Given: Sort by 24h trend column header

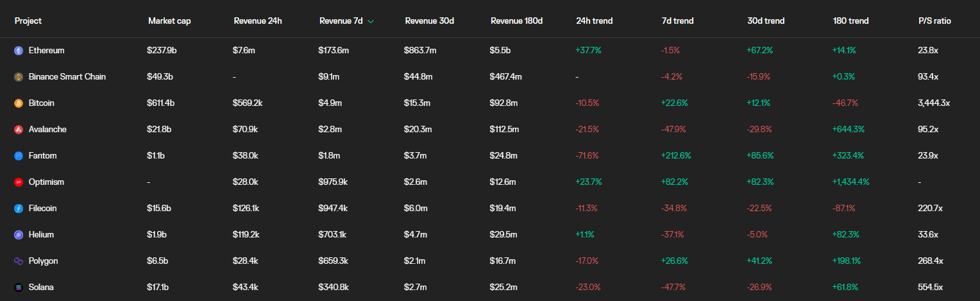Looking at the screenshot, I should click(595, 21).
